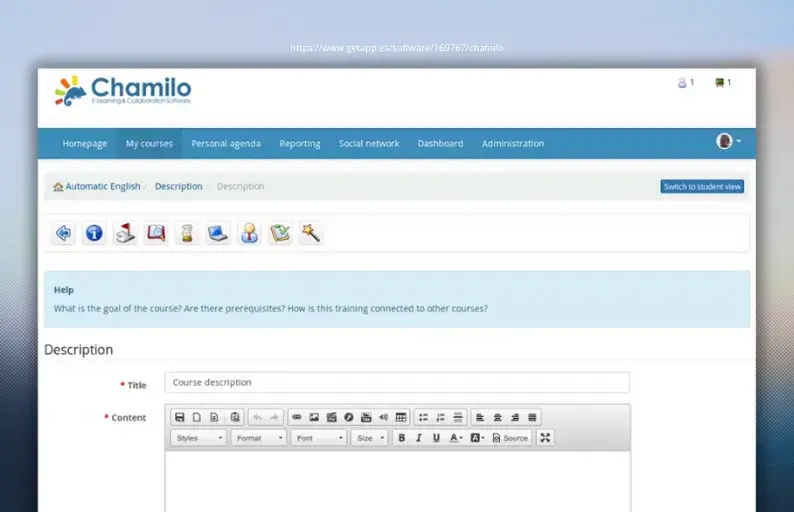Align text right in editor

tap(514, 417)
